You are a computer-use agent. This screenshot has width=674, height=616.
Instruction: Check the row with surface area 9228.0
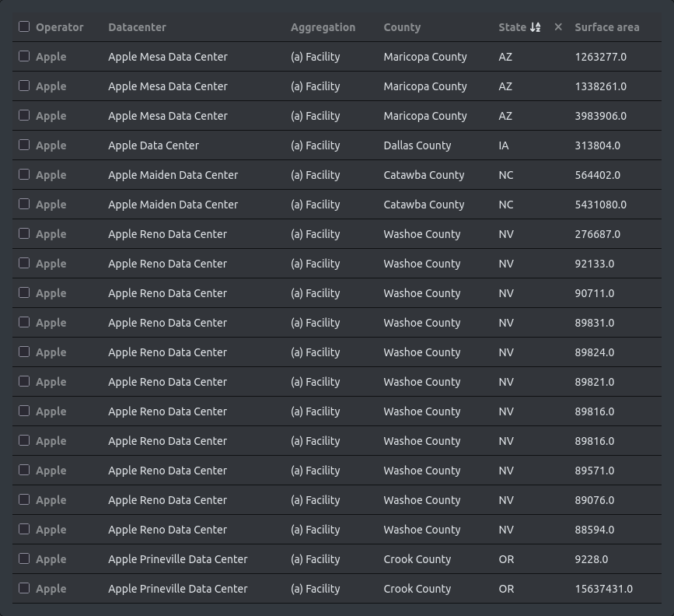pyautogui.click(x=24, y=558)
